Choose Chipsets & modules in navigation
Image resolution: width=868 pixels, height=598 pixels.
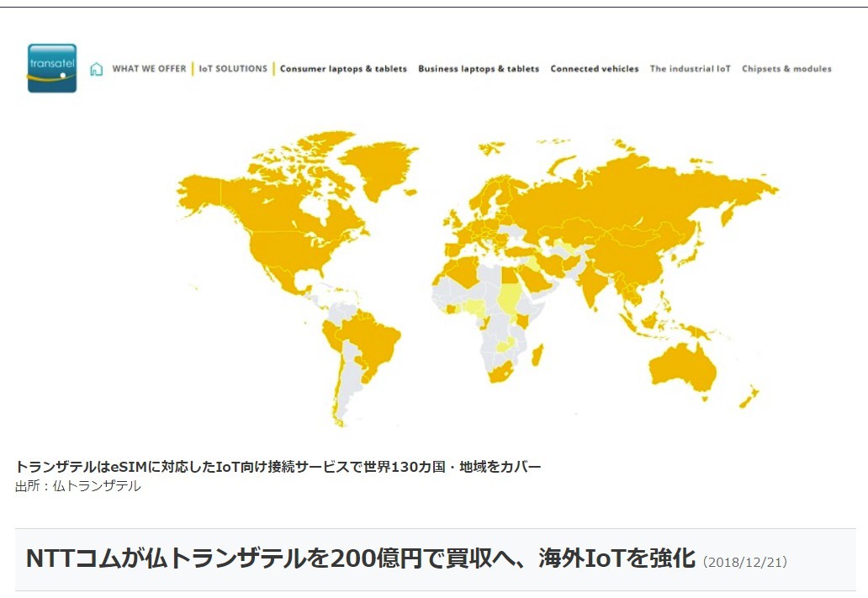[786, 69]
